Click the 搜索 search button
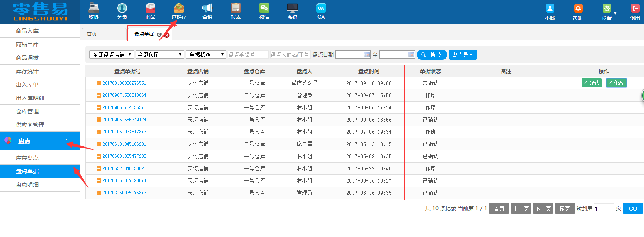 (432, 55)
